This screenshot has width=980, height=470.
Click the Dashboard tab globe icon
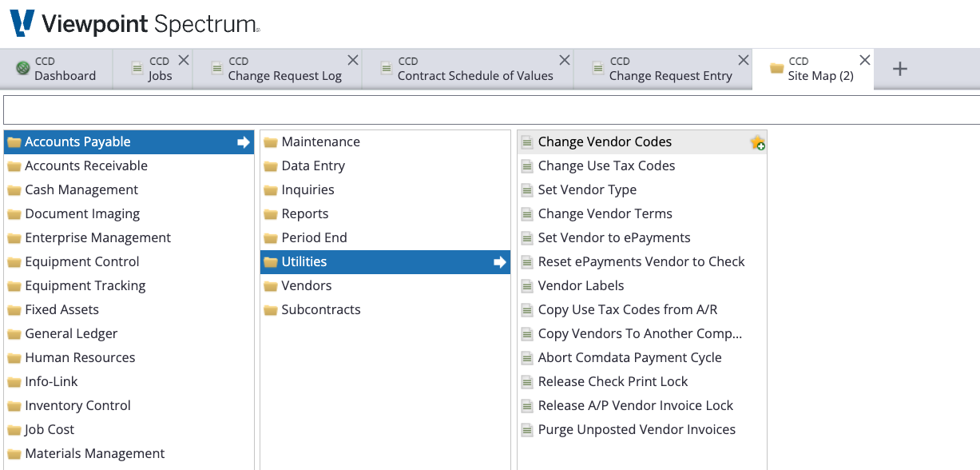22,69
